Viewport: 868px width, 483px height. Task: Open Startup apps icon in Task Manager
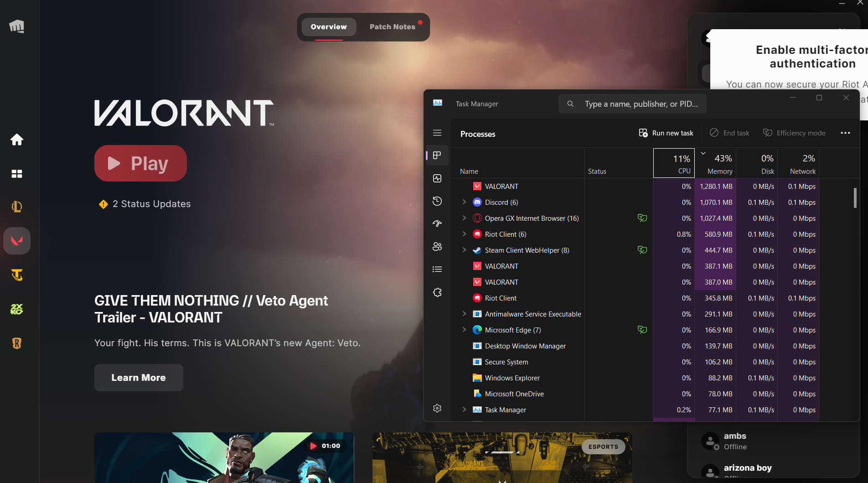tap(437, 223)
